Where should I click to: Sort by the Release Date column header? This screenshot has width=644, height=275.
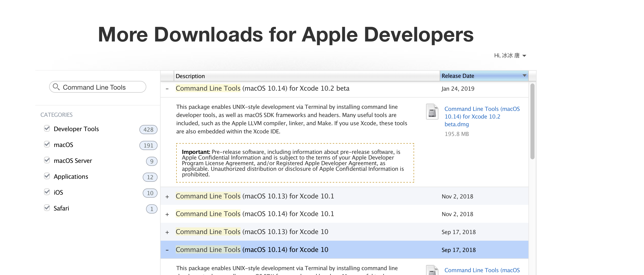(458, 76)
